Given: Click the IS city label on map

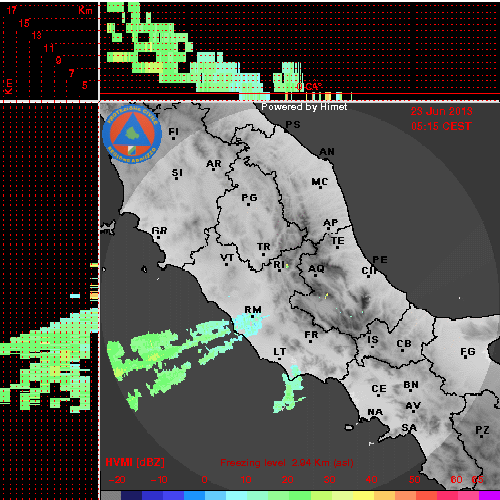Looking at the screenshot, I should tap(373, 340).
